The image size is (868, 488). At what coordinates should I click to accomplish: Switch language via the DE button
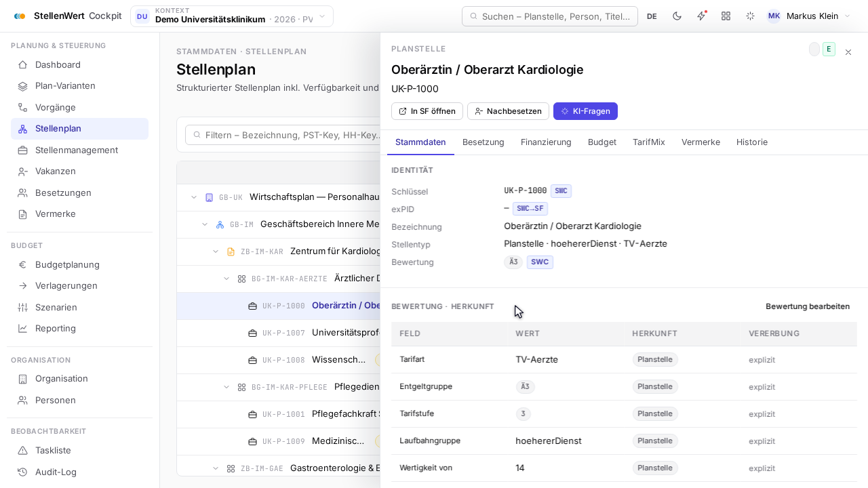(652, 16)
